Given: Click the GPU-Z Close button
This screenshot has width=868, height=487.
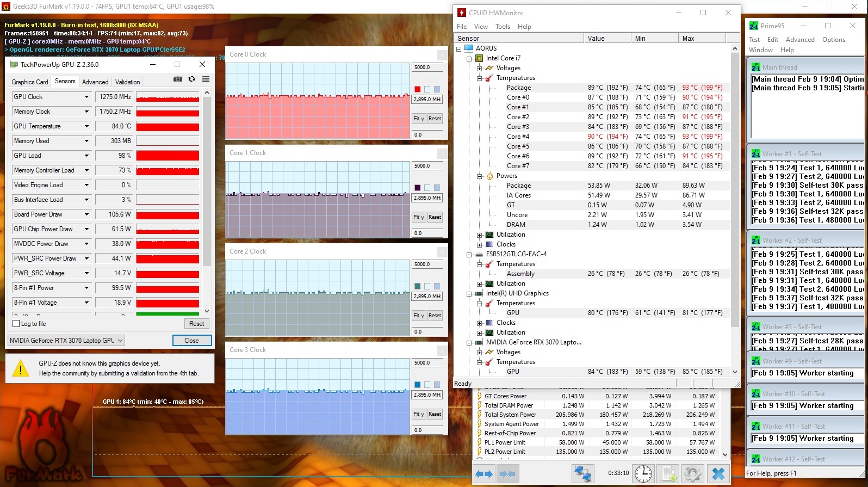Looking at the screenshot, I should 191,341.
